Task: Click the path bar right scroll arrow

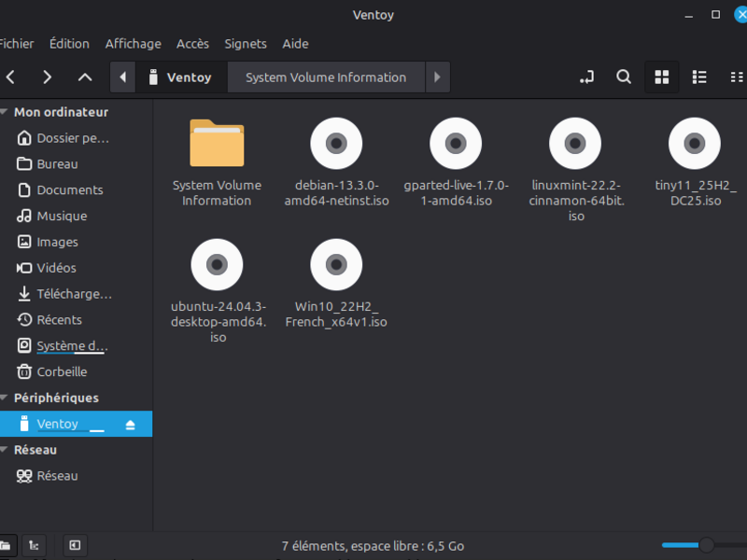Action: [x=437, y=77]
